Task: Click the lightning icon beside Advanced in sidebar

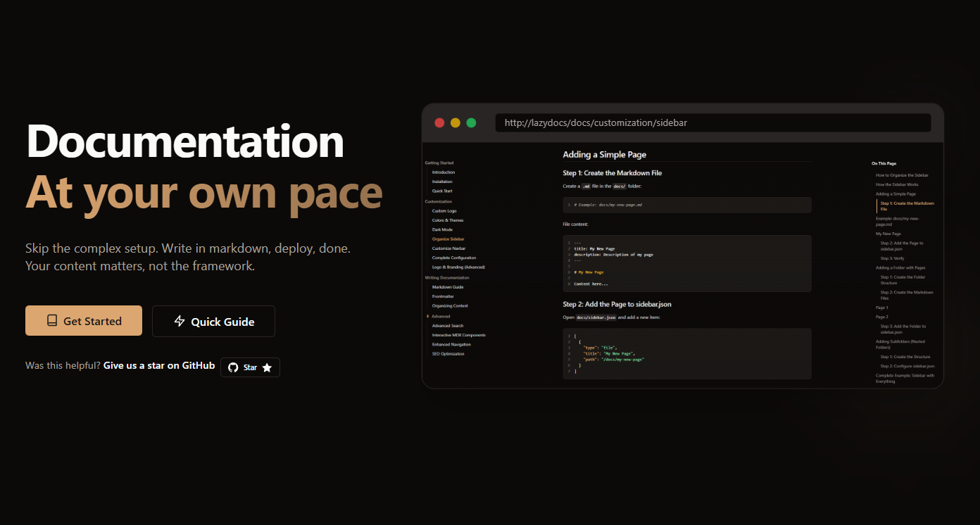Action: point(427,317)
